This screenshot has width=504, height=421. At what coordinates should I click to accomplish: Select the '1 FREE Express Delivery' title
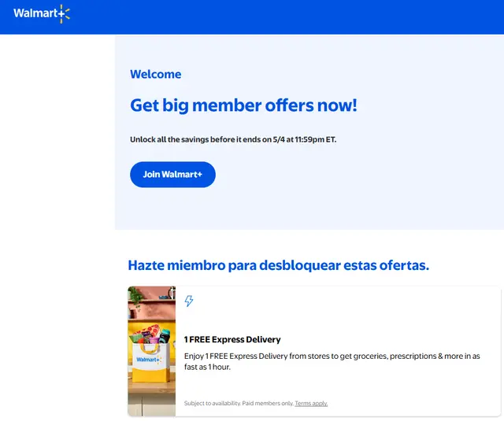(x=232, y=339)
